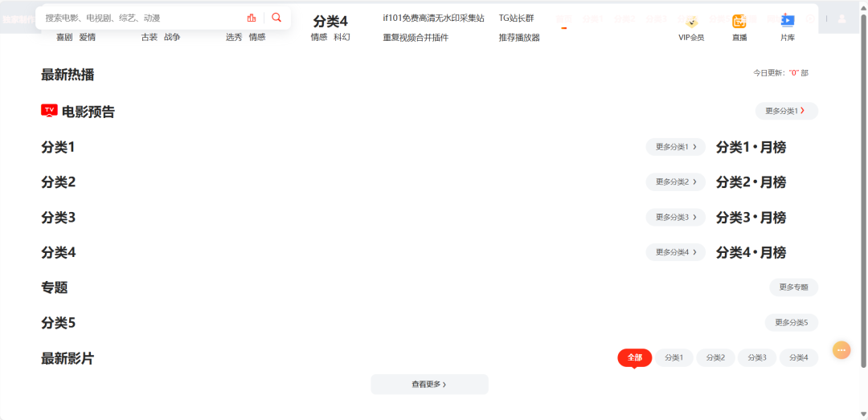The image size is (868, 420).
Task: Switch to 分类1 tab in 最新影片
Action: point(674,357)
